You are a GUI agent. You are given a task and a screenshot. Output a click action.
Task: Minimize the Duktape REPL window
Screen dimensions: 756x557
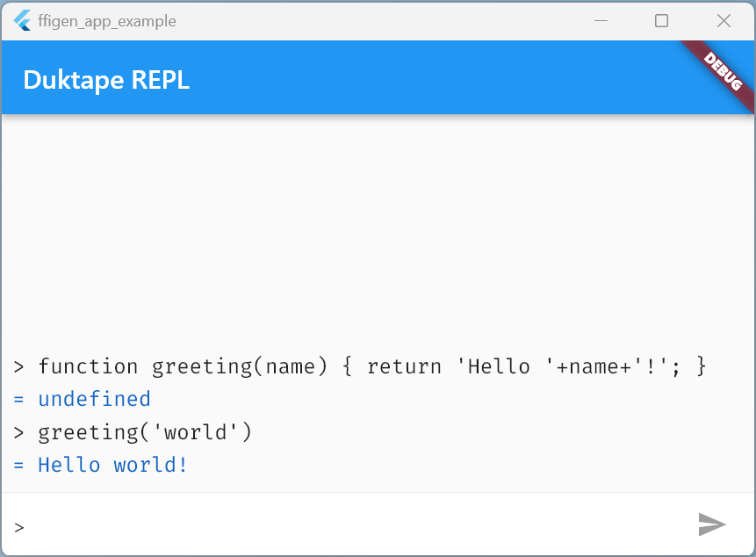pyautogui.click(x=601, y=20)
